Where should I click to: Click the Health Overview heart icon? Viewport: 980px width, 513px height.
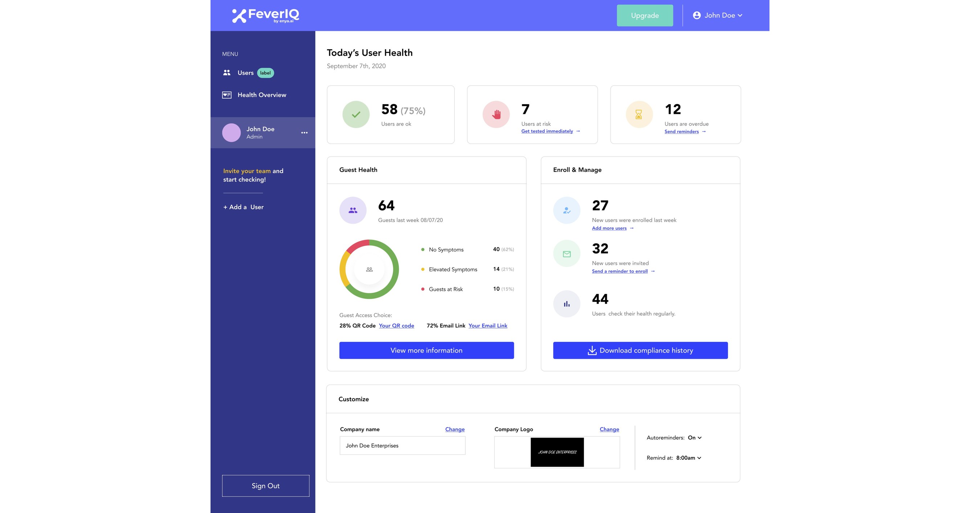[226, 94]
